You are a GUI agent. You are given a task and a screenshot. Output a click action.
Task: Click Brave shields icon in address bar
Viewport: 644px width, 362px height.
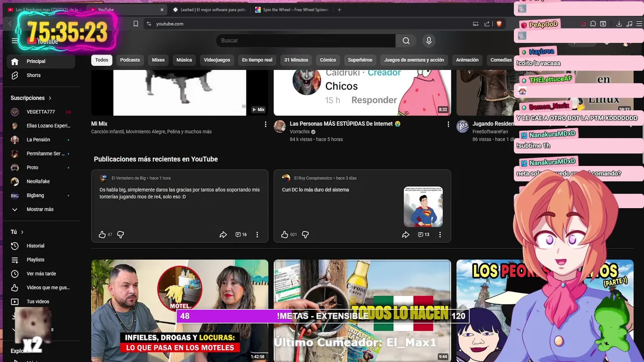click(499, 24)
